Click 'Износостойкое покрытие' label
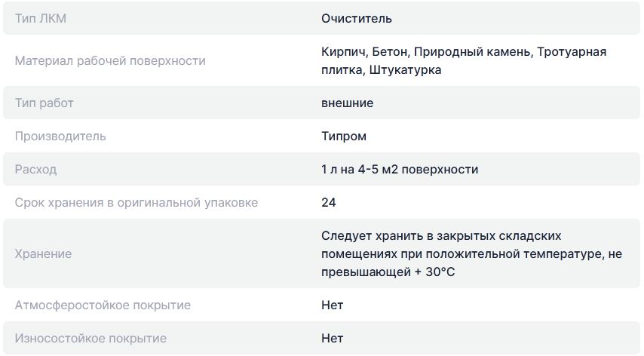644x356 pixels. tap(90, 339)
